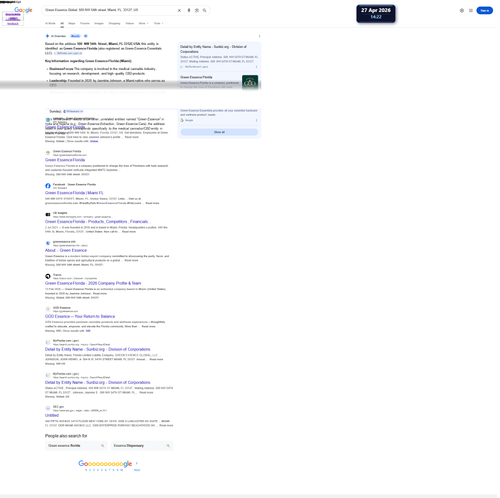Go to results page 10
Screen dimensions: 500x498
coord(121,470)
